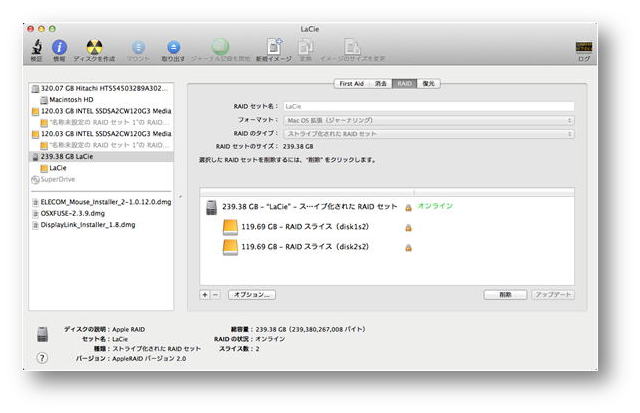Click the minus button below RAID list
Screen dimensions: 640x413
click(x=216, y=295)
